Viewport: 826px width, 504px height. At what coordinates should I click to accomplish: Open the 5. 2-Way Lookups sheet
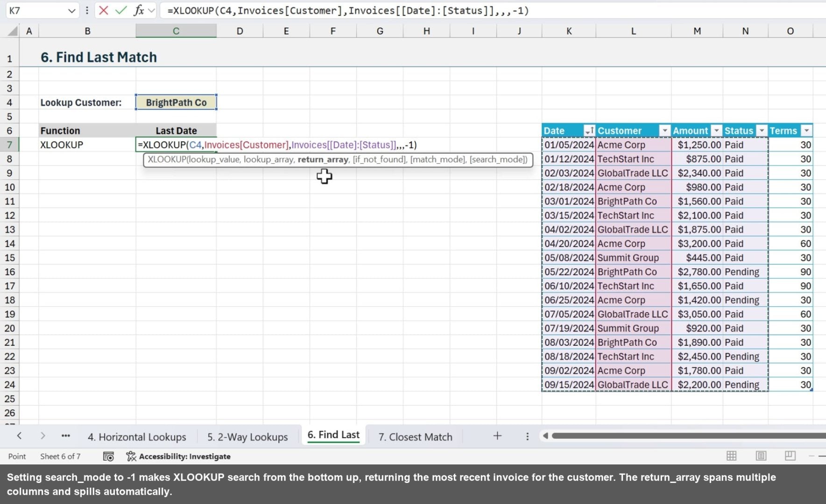coord(247,437)
